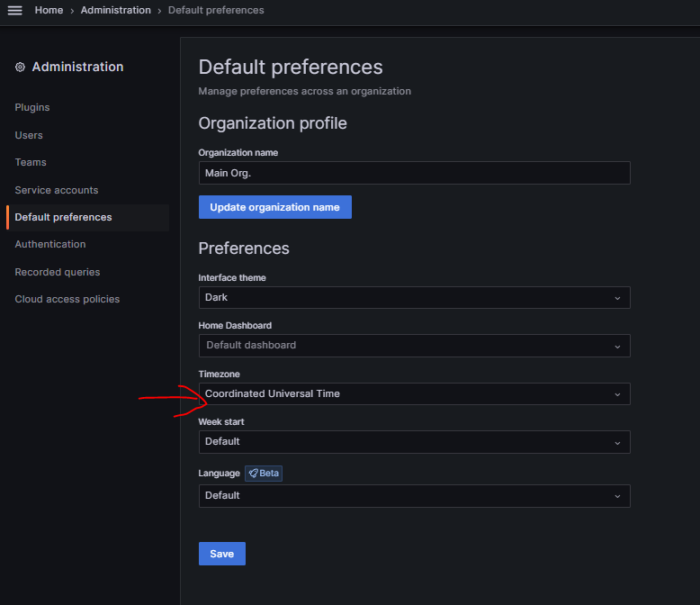Open the Timezone dropdown
Image resolution: width=700 pixels, height=605 pixels.
pos(414,393)
